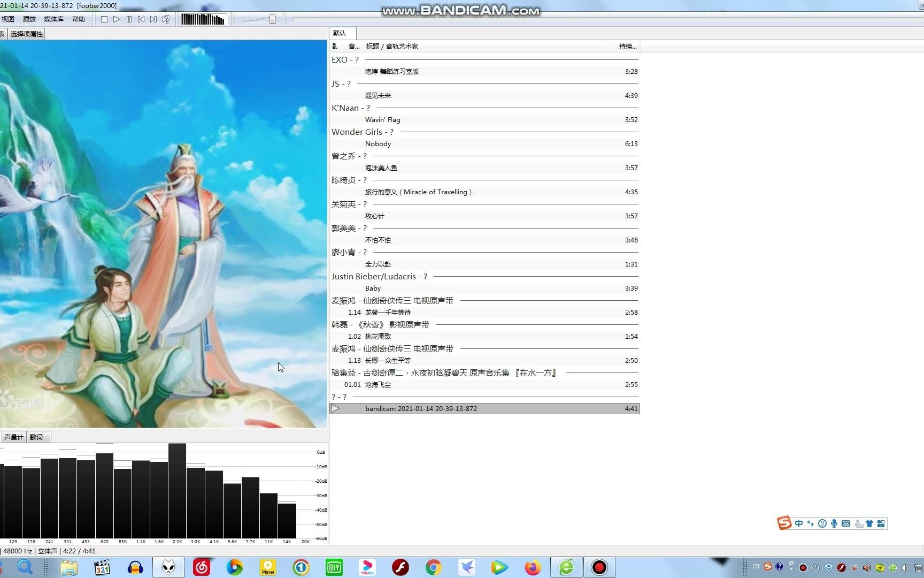
Task: Open the file explorer folder taskbar icon
Action: click(x=69, y=567)
